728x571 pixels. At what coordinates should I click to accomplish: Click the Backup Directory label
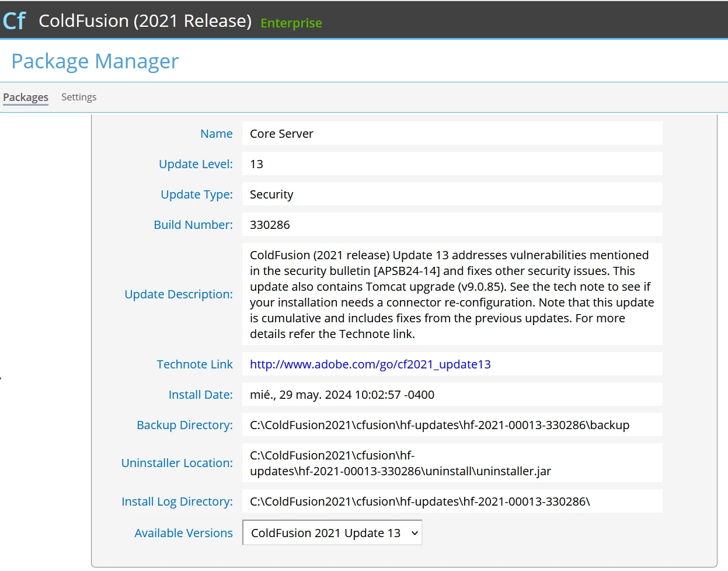click(184, 425)
